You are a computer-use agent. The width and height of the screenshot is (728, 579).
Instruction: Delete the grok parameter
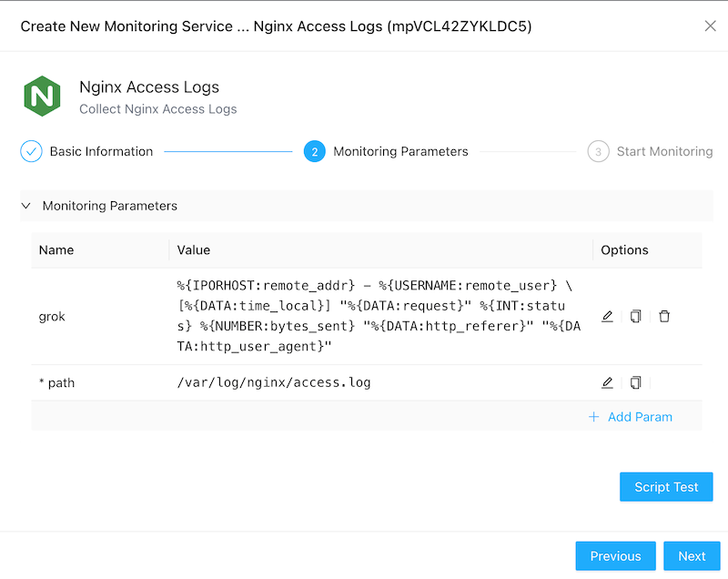(664, 317)
